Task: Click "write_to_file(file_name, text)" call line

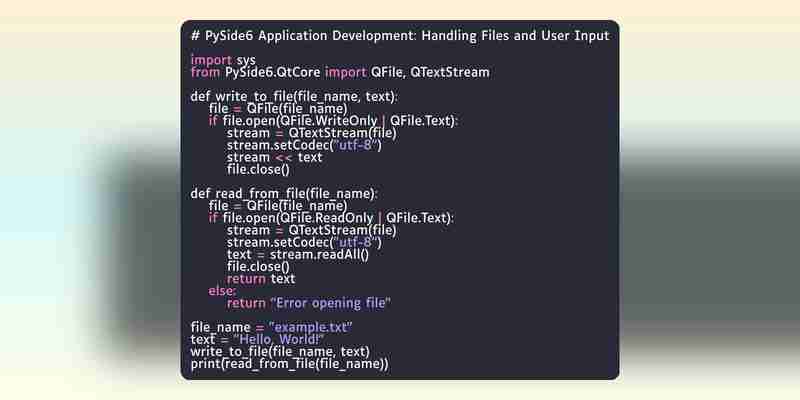Action: (280, 352)
